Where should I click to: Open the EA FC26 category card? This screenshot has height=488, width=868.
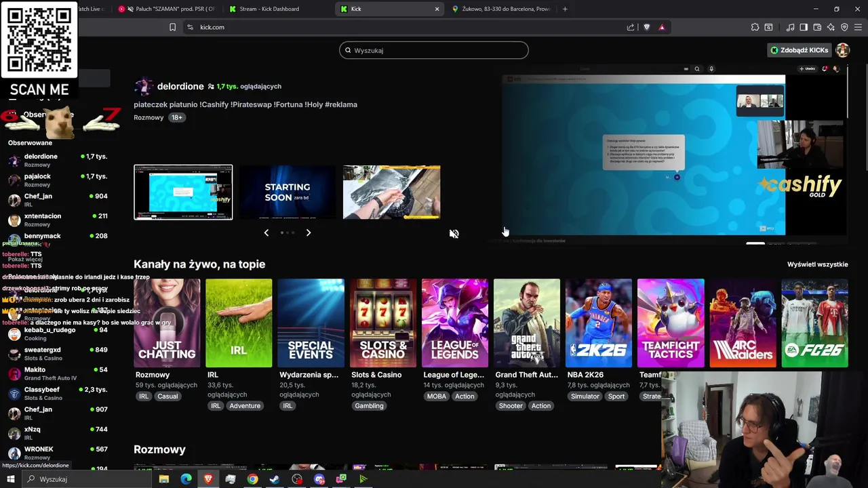[814, 323]
